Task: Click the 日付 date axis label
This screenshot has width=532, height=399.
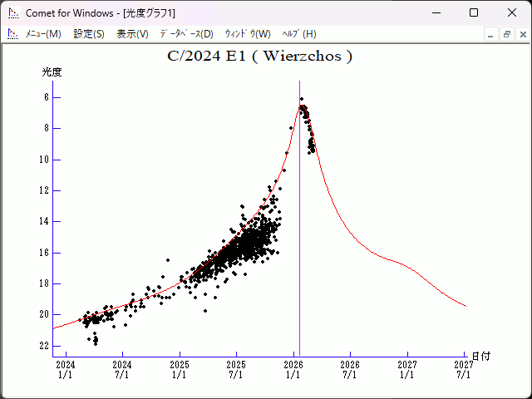Action: coord(480,356)
